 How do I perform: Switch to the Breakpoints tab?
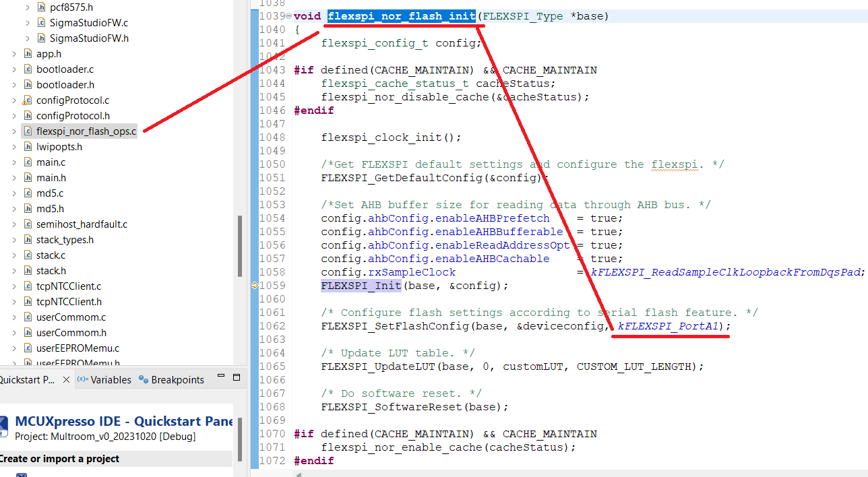point(179,379)
